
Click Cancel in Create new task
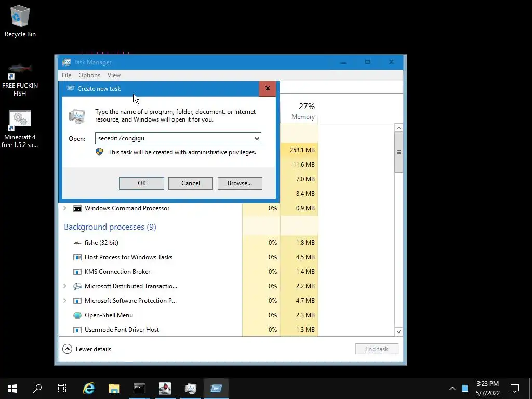point(191,183)
